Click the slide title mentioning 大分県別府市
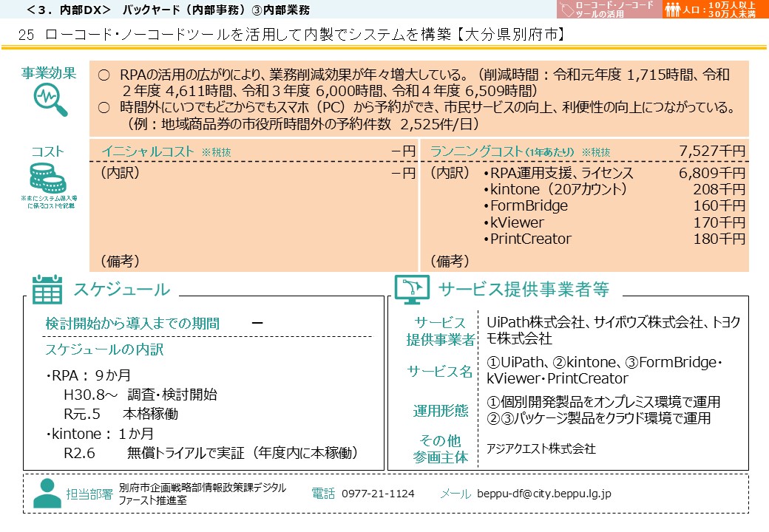Image resolution: width=769 pixels, height=532 pixels. pos(292,34)
